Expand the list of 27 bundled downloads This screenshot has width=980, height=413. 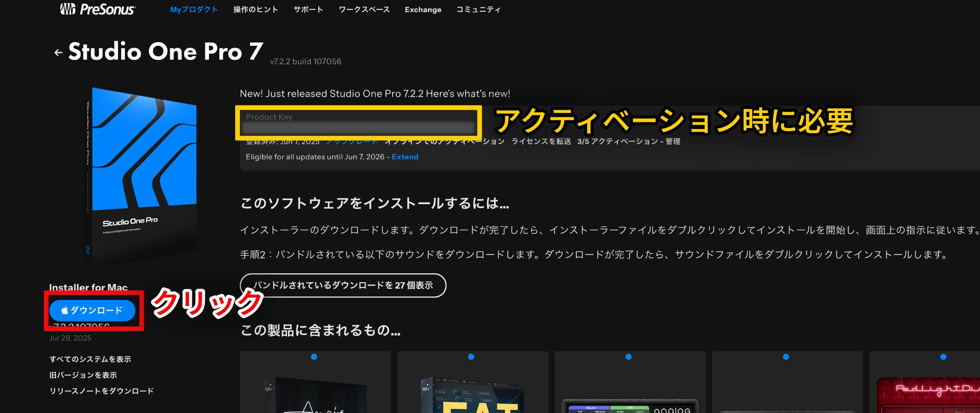343,285
